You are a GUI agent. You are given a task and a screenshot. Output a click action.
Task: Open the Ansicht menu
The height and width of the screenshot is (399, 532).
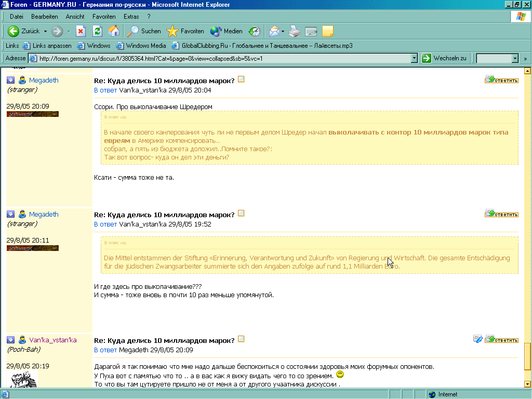click(75, 17)
